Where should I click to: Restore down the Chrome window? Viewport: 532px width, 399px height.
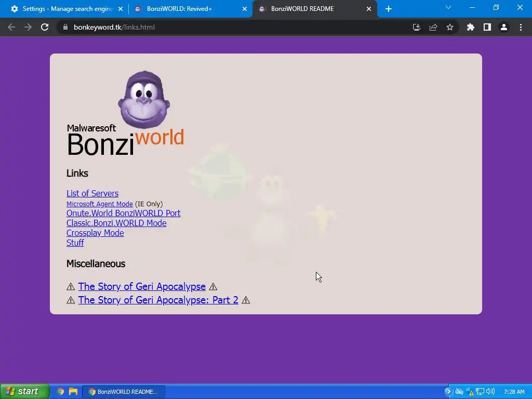[496, 7]
